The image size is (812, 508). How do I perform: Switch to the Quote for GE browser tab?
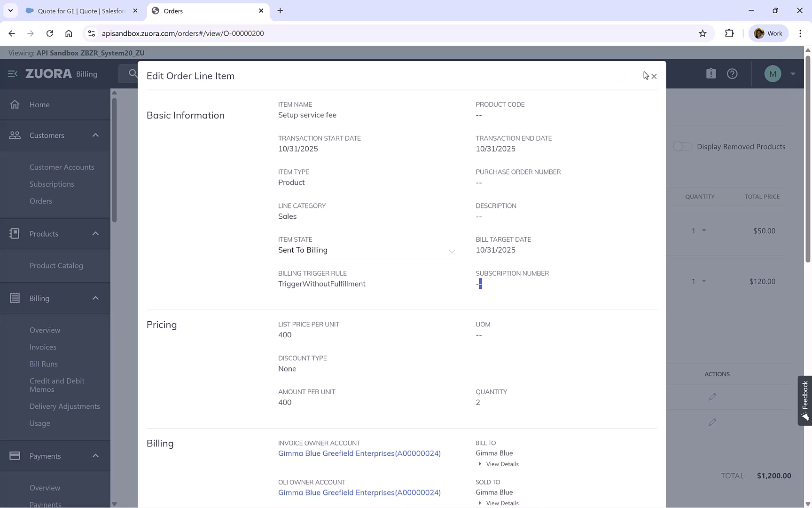(x=75, y=10)
